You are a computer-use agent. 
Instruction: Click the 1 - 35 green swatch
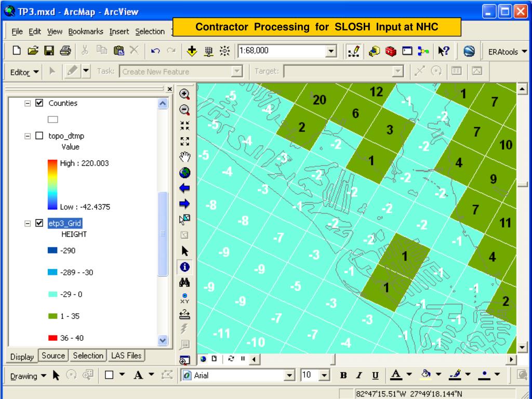tap(52, 316)
